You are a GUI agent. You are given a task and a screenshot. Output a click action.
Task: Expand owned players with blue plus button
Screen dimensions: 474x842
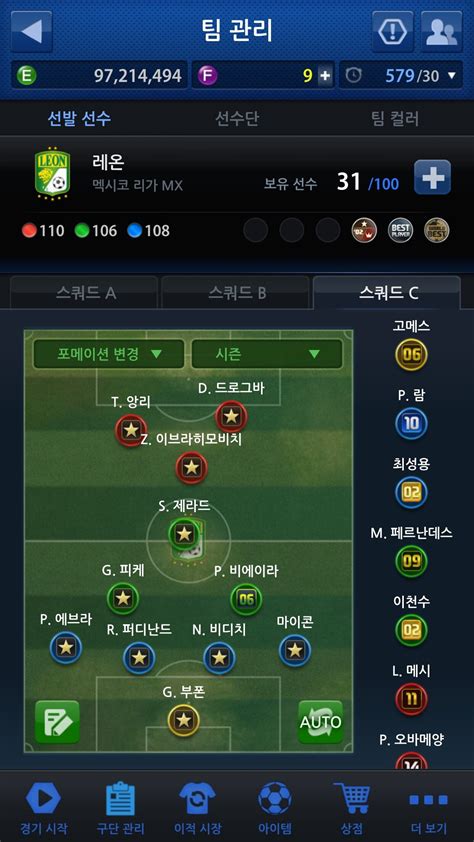(433, 177)
